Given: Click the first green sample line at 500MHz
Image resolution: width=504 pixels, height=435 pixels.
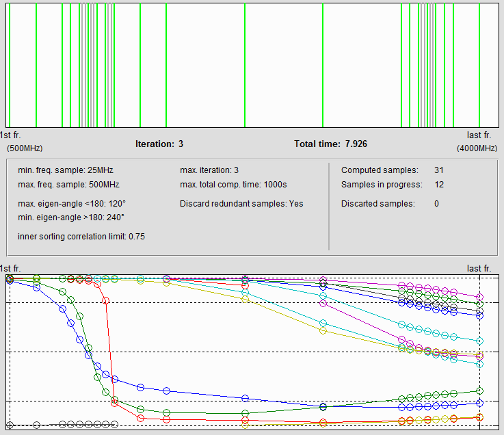Looking at the screenshot, I should 10,65.
